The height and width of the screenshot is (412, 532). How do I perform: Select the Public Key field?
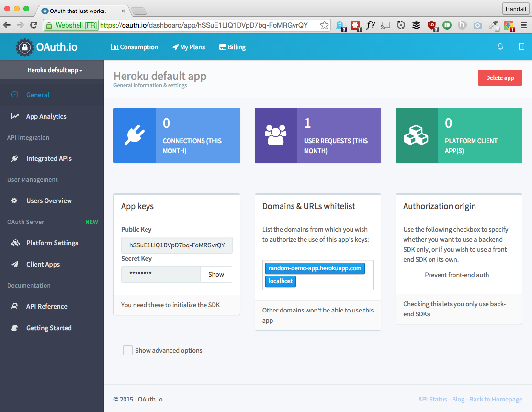(177, 245)
